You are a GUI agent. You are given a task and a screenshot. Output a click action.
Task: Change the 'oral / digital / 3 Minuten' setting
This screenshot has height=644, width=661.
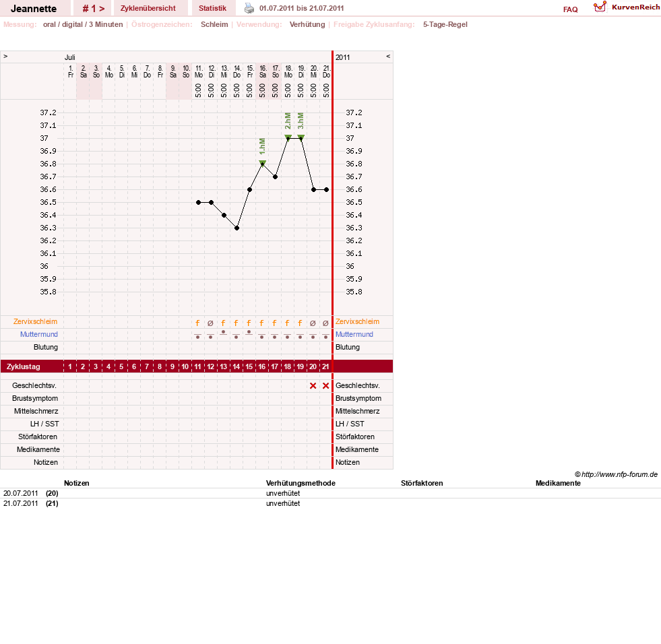tap(83, 24)
